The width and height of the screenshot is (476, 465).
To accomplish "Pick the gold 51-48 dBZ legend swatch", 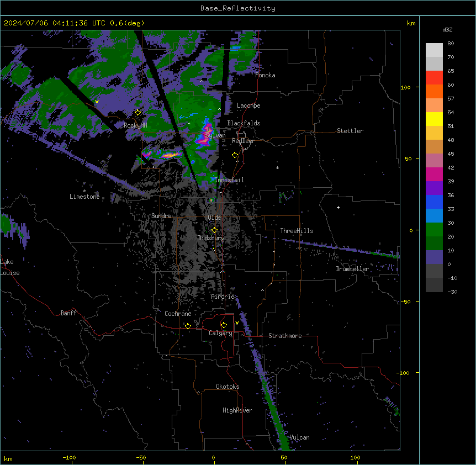I will 434,133.
